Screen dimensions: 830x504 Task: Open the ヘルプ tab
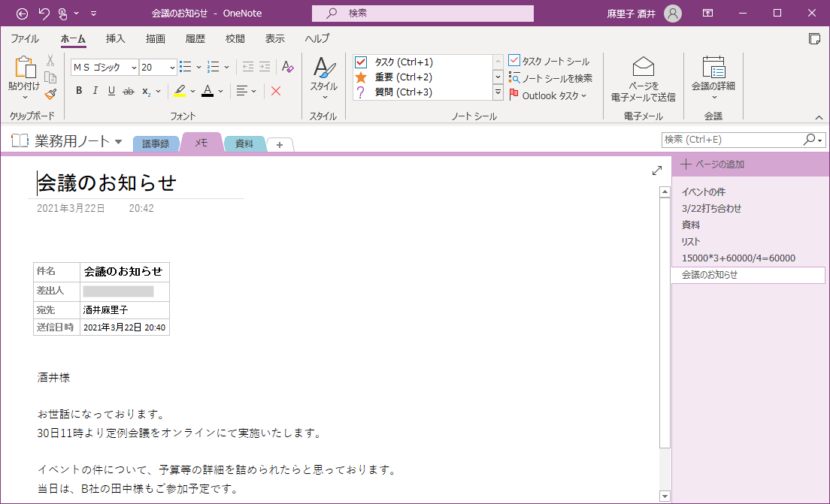tap(317, 38)
